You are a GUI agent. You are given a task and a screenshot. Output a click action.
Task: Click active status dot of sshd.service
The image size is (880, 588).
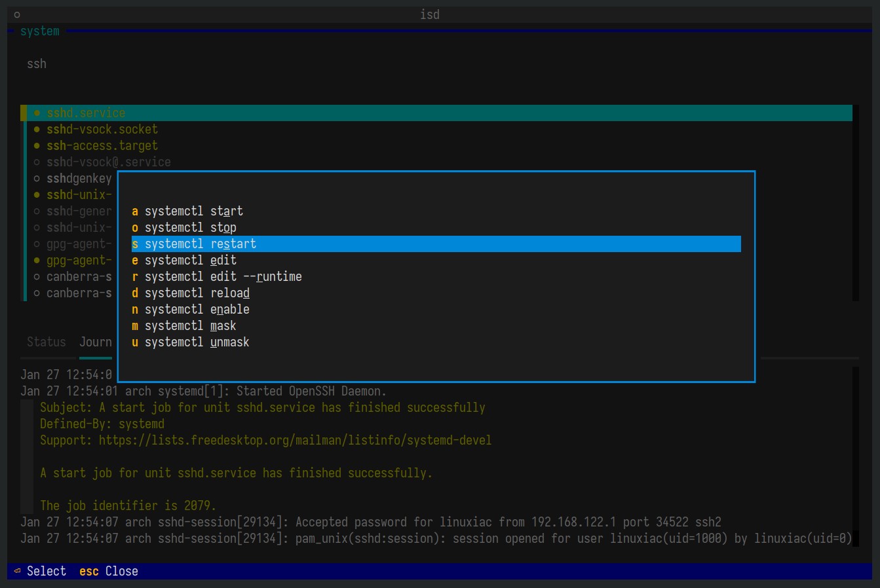[37, 113]
